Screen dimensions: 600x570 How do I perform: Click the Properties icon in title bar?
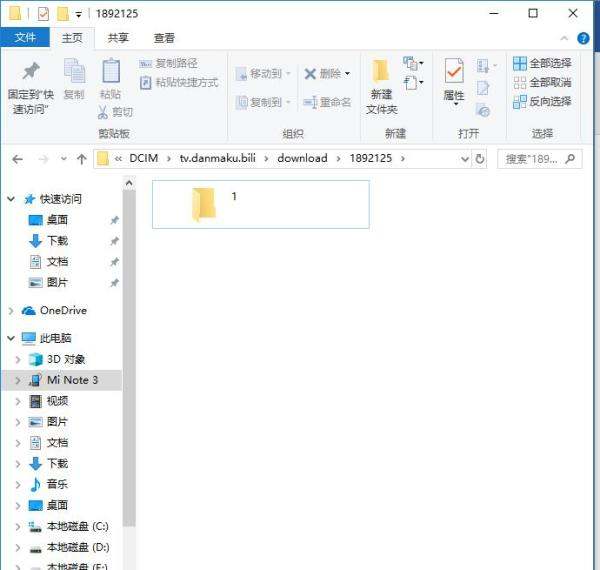pos(43,14)
